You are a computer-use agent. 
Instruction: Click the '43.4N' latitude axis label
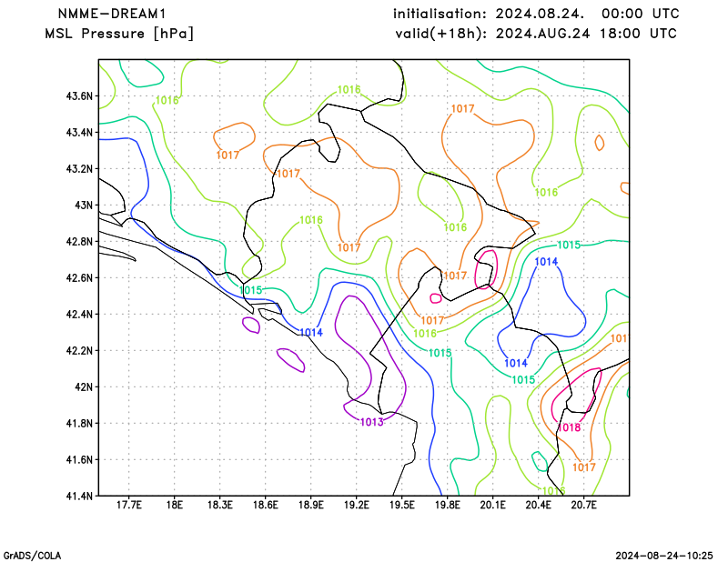pos(79,133)
